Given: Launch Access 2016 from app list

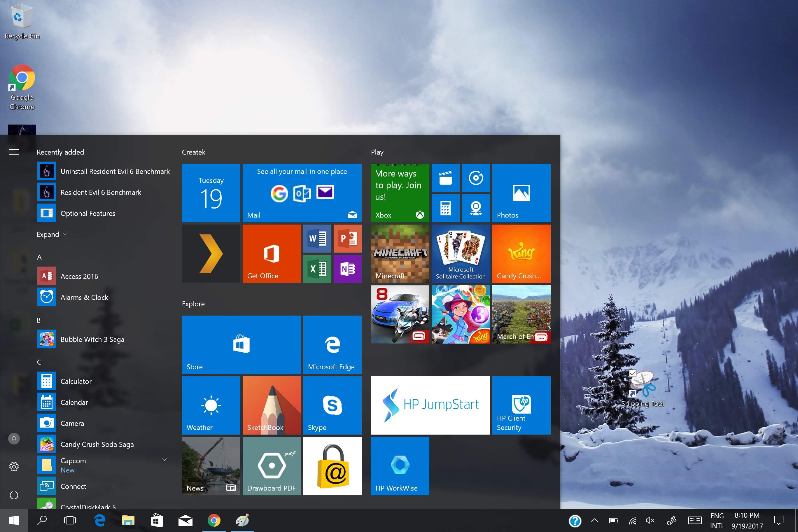Looking at the screenshot, I should [104, 276].
